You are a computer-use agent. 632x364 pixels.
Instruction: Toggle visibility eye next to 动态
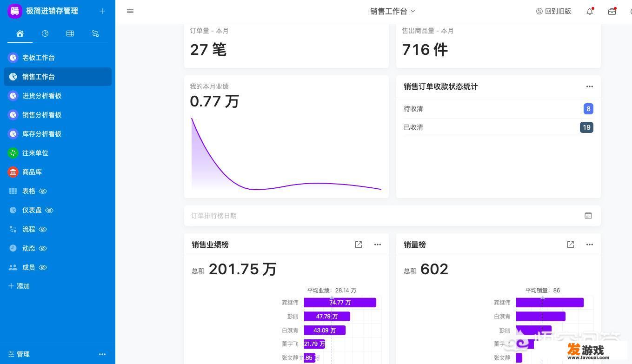pyautogui.click(x=43, y=248)
